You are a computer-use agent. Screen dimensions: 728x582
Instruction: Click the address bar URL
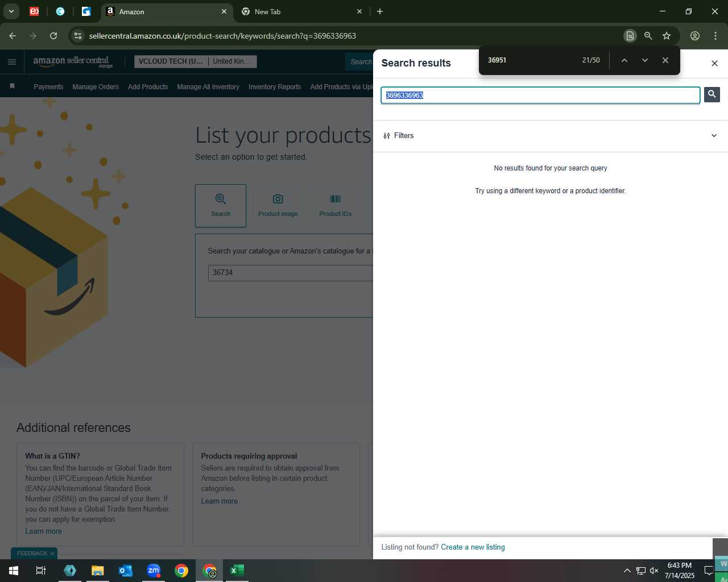(x=222, y=36)
